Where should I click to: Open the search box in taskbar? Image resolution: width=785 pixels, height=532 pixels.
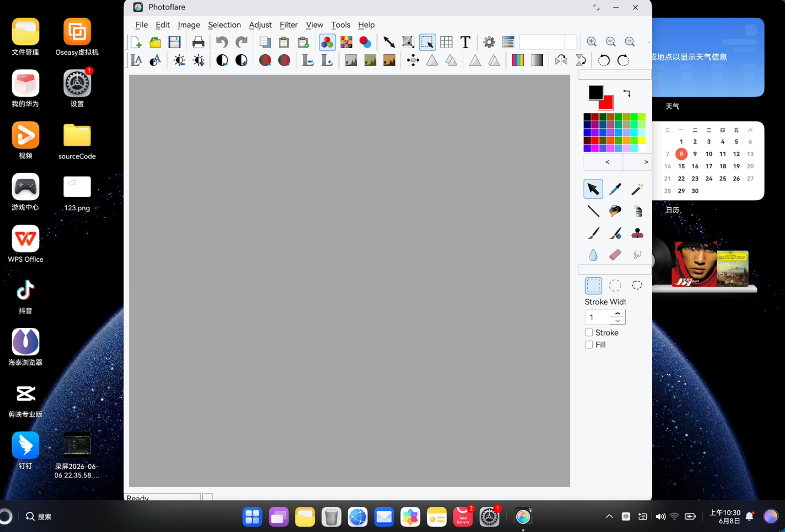[39, 516]
